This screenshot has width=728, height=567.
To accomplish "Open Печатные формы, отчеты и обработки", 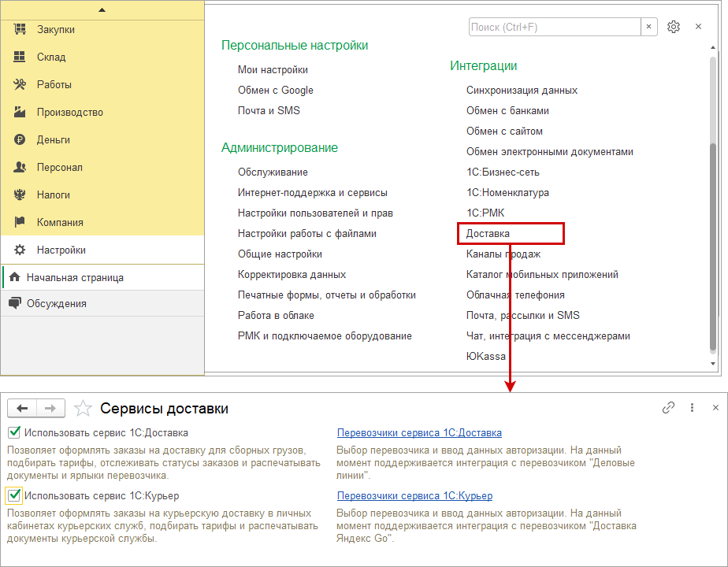I will 327,295.
